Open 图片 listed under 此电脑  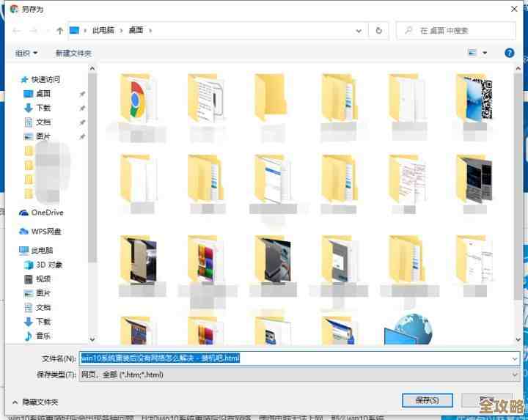(43, 293)
